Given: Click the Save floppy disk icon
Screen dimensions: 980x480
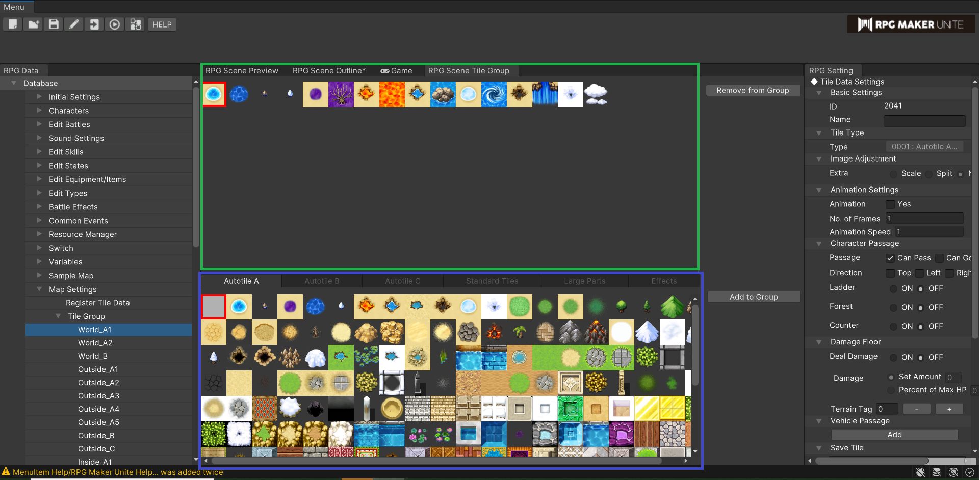Looking at the screenshot, I should [54, 24].
